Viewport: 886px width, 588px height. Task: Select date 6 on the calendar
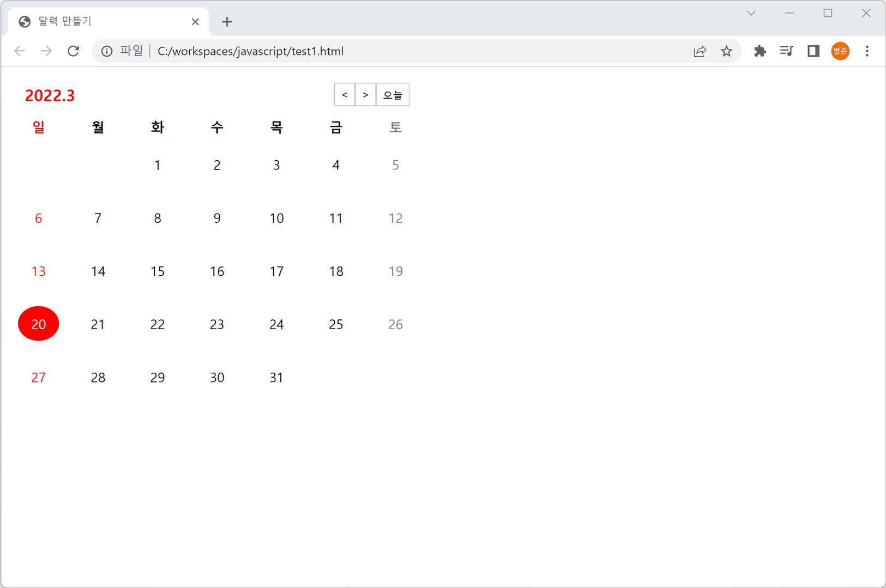(x=38, y=219)
